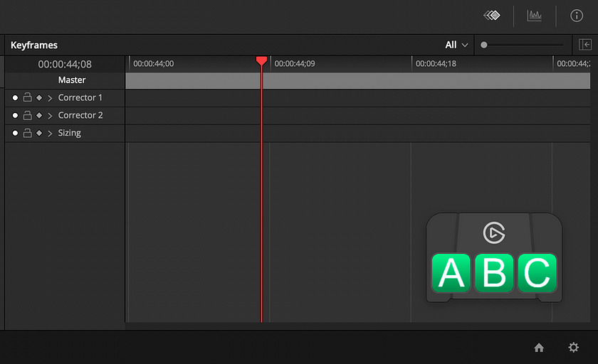Screen dimensions: 598x364
Task: Click the green A key
Action: (451, 273)
